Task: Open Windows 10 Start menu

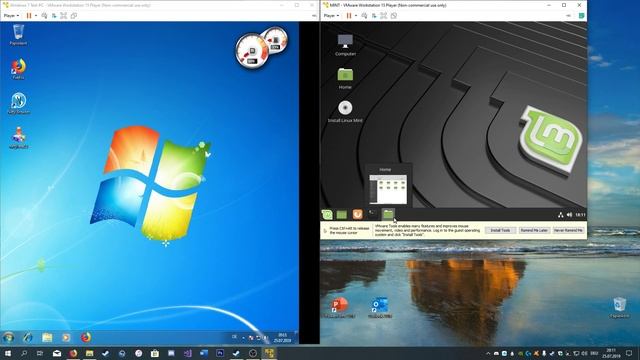Action: pos(8,353)
